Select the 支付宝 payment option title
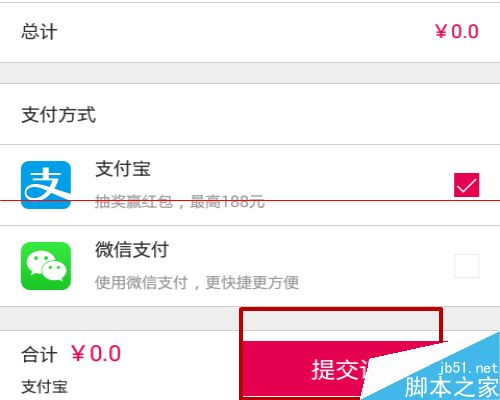This screenshot has height=400, width=500. click(123, 169)
